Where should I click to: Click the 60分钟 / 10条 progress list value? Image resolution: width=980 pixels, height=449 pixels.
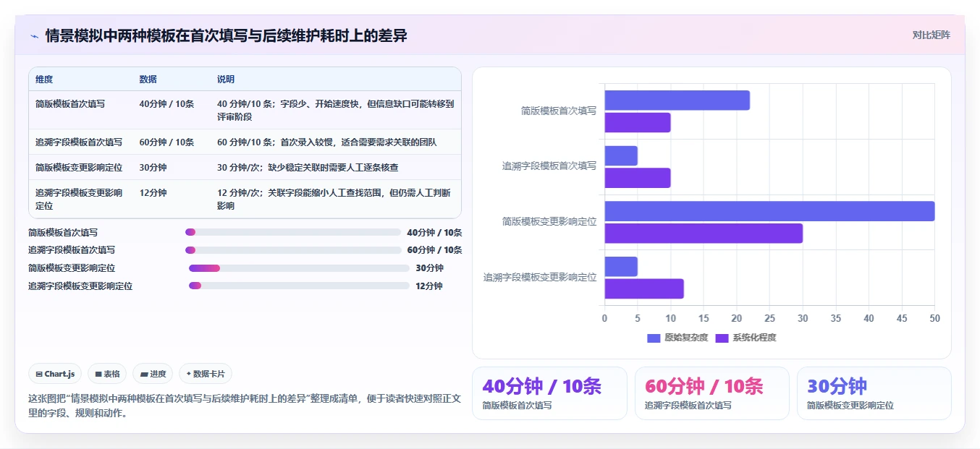[x=434, y=250]
